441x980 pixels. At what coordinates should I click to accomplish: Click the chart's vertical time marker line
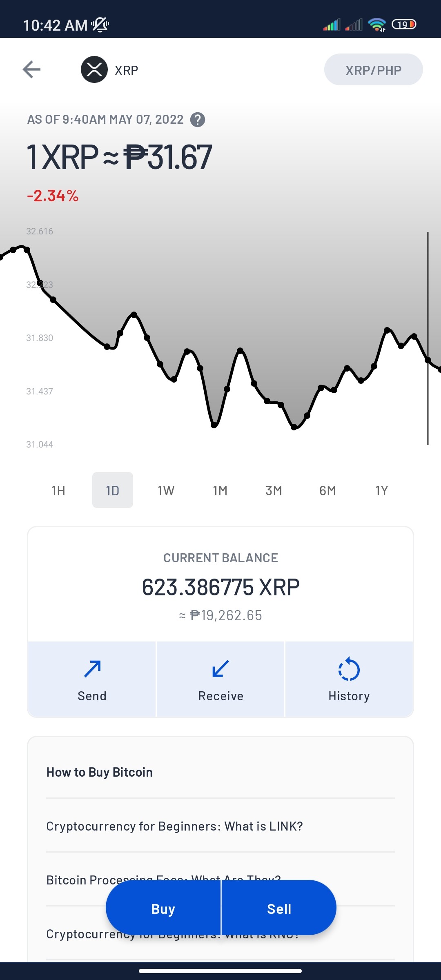[428, 338]
